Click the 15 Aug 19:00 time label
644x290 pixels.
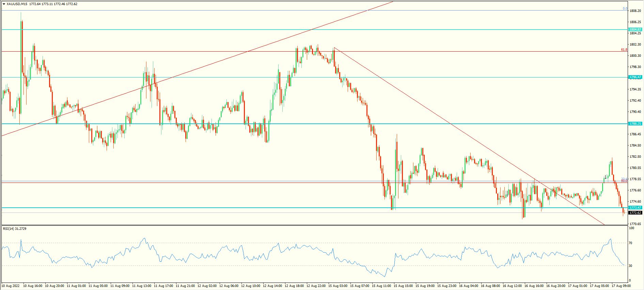pos(425,286)
